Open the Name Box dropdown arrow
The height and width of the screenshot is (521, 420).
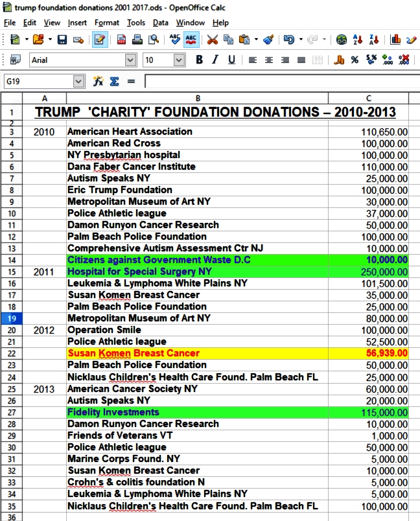tap(78, 82)
